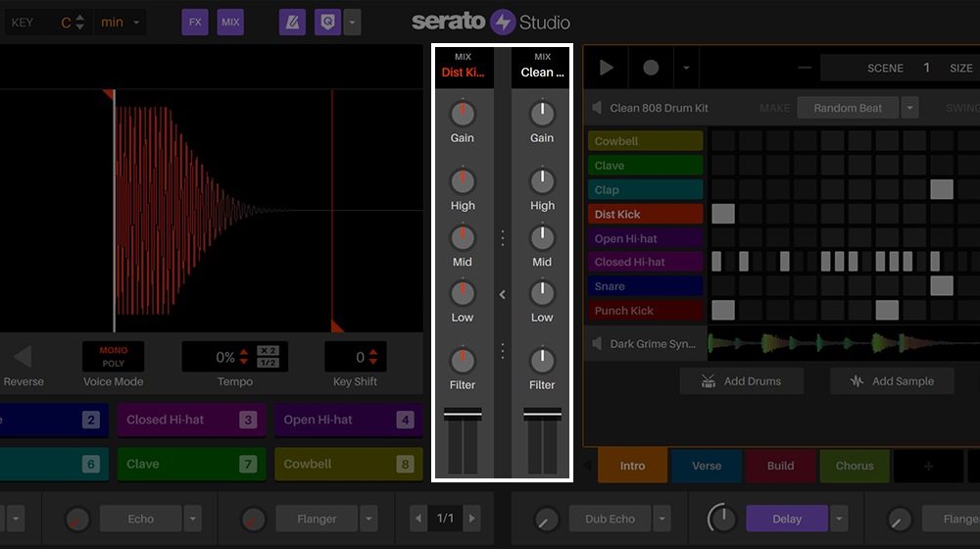Click the 1/2 tempo button
The image size is (980, 549).
[268, 363]
